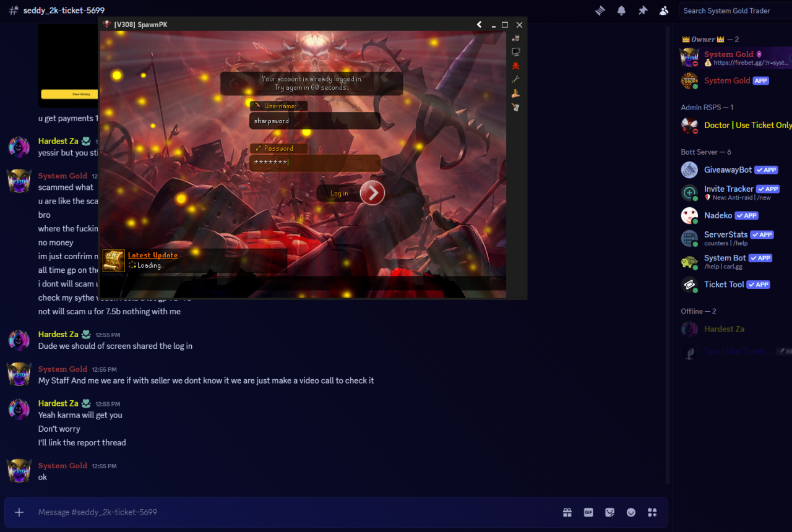Image resolution: width=792 pixels, height=532 pixels.
Task: Open the apps launcher icon in message bar
Action: point(652,512)
